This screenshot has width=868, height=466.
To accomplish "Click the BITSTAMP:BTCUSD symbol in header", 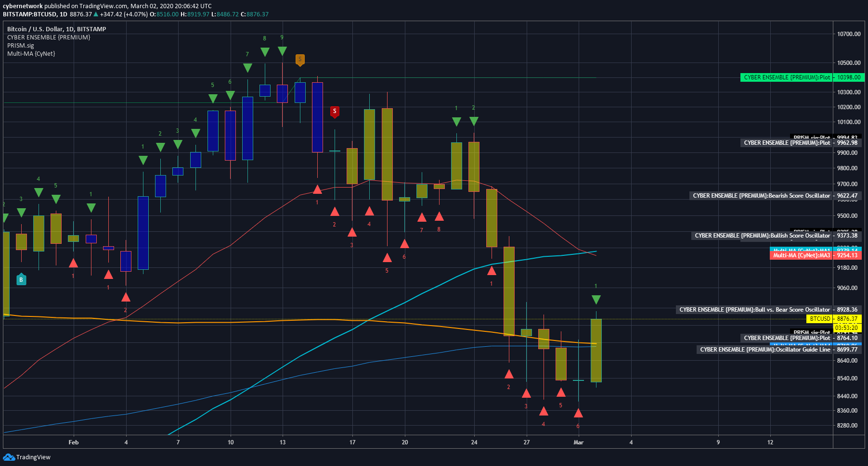I will 30,14.
